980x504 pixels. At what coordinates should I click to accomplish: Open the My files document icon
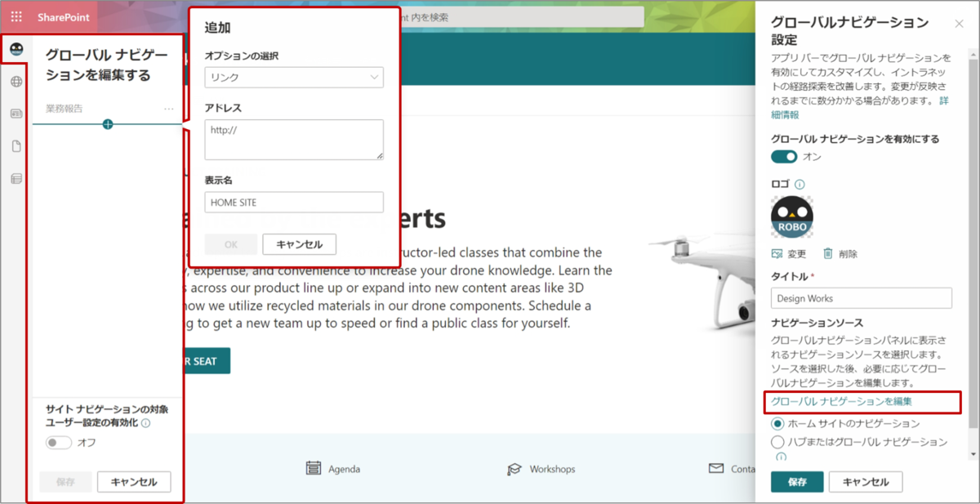(16, 147)
